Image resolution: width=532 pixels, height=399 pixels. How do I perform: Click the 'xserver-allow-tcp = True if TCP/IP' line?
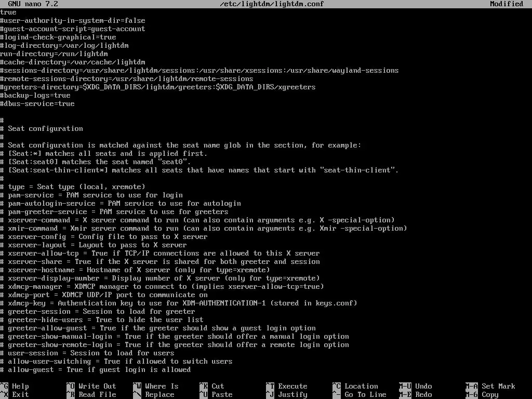click(x=160, y=253)
